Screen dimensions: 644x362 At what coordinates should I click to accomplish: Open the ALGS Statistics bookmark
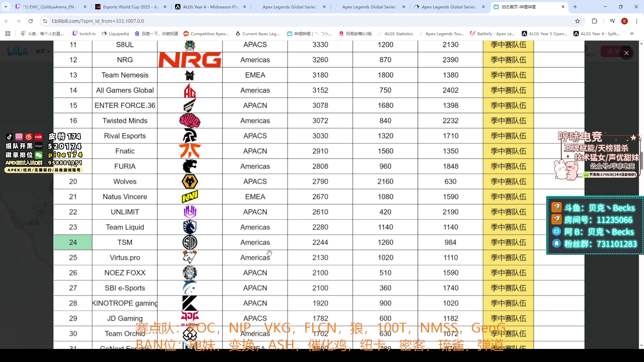(x=395, y=34)
